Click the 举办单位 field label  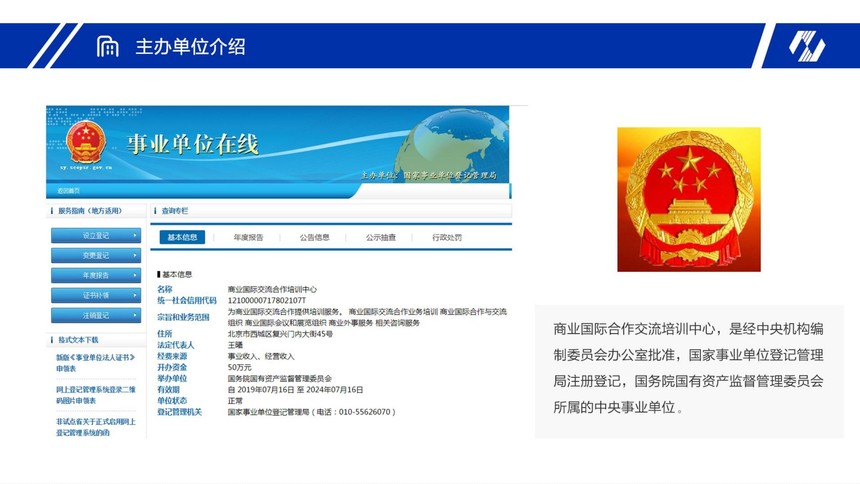coord(172,379)
